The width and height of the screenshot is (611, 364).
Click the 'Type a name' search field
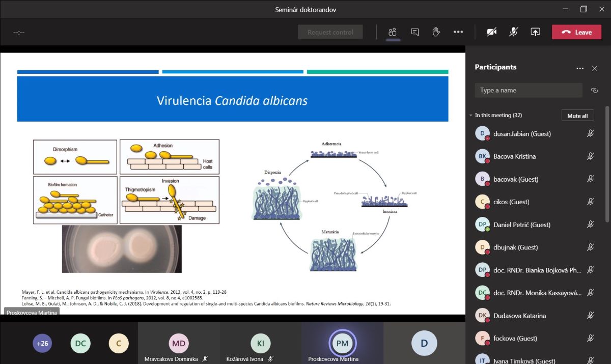[528, 90]
